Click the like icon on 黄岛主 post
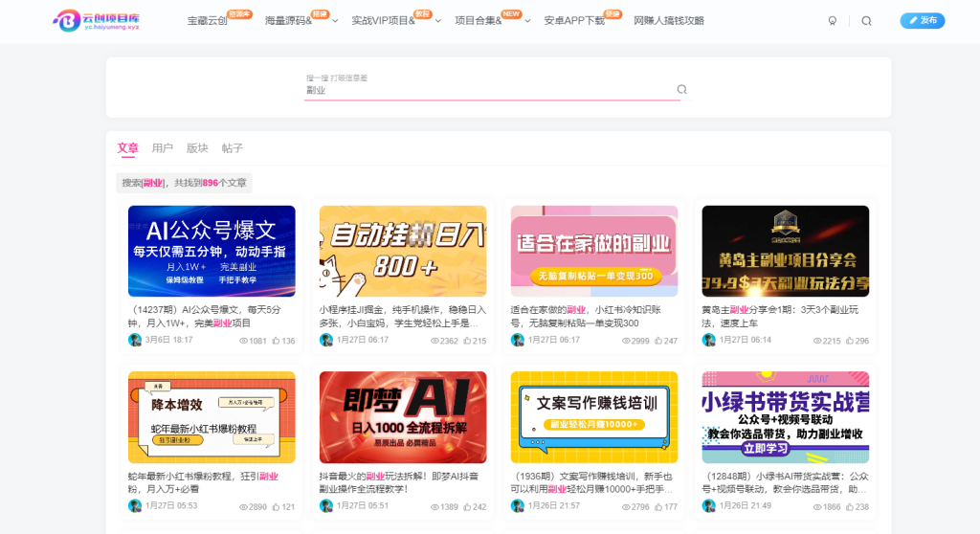 coord(850,341)
